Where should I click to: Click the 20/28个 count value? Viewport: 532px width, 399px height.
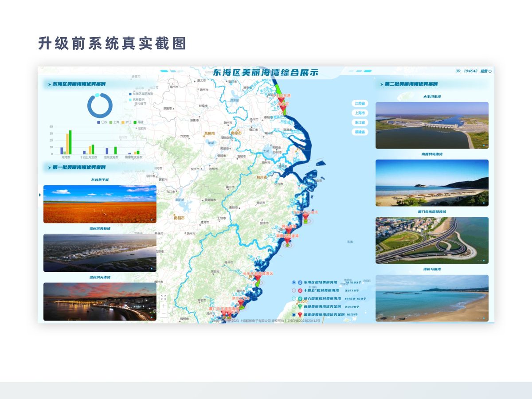[352, 306]
